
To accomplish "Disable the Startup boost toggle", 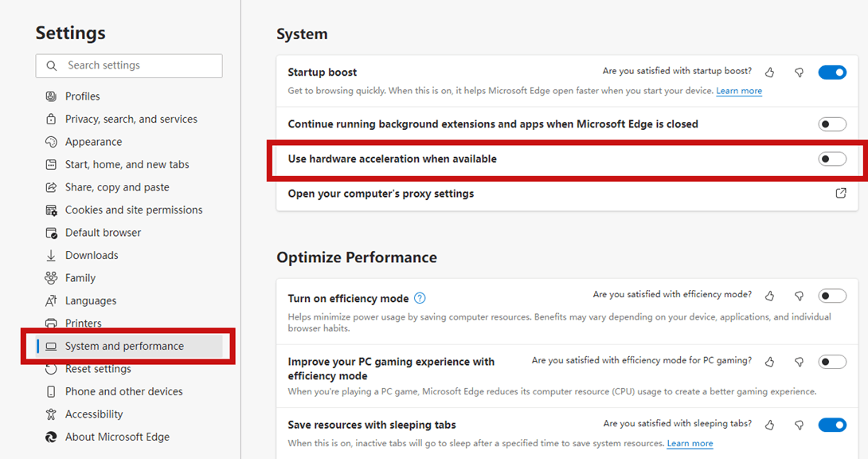I will click(x=832, y=73).
